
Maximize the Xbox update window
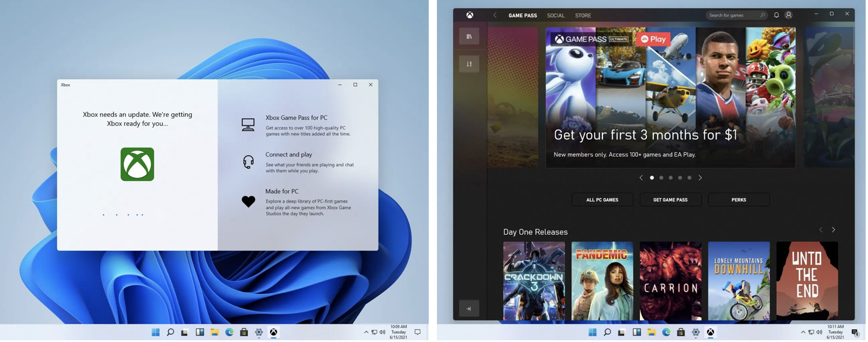[x=356, y=85]
